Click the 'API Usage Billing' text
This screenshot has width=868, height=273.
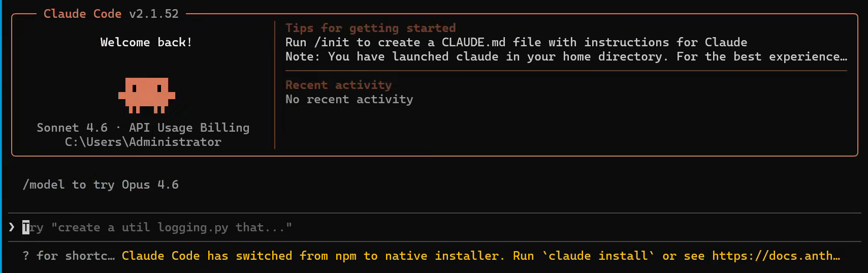point(189,128)
